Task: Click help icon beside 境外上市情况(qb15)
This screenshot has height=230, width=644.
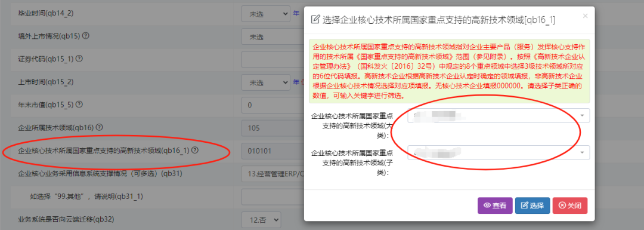Action: coord(86,36)
